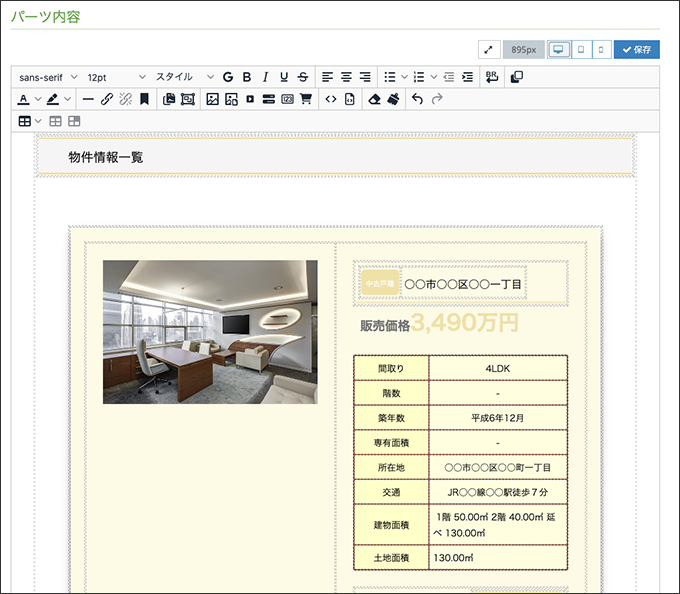
Task: Open the text color picker arrow
Action: tap(38, 99)
